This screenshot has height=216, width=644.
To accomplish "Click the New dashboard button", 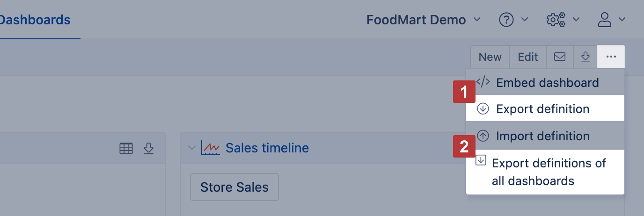I will click(x=490, y=57).
